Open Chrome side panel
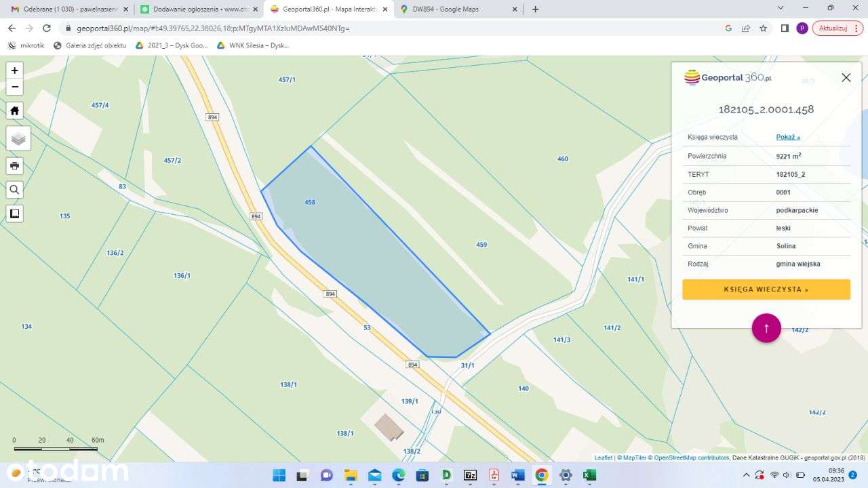 point(785,28)
